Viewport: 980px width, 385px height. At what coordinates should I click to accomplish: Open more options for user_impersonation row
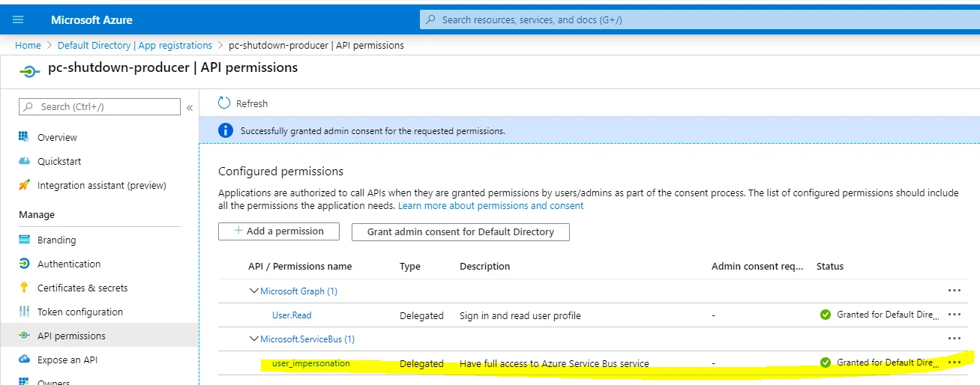pos(955,363)
